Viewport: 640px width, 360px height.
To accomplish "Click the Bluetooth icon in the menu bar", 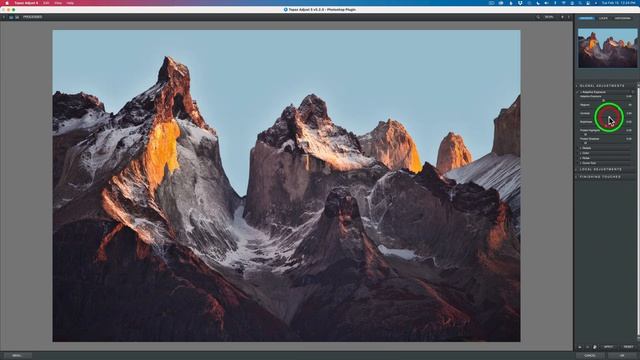I will pyautogui.click(x=555, y=3).
